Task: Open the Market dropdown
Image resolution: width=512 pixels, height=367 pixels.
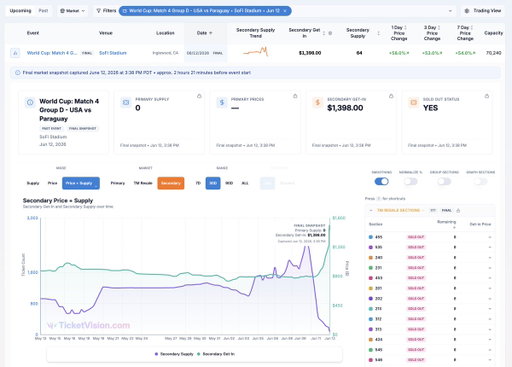Action: tap(72, 11)
